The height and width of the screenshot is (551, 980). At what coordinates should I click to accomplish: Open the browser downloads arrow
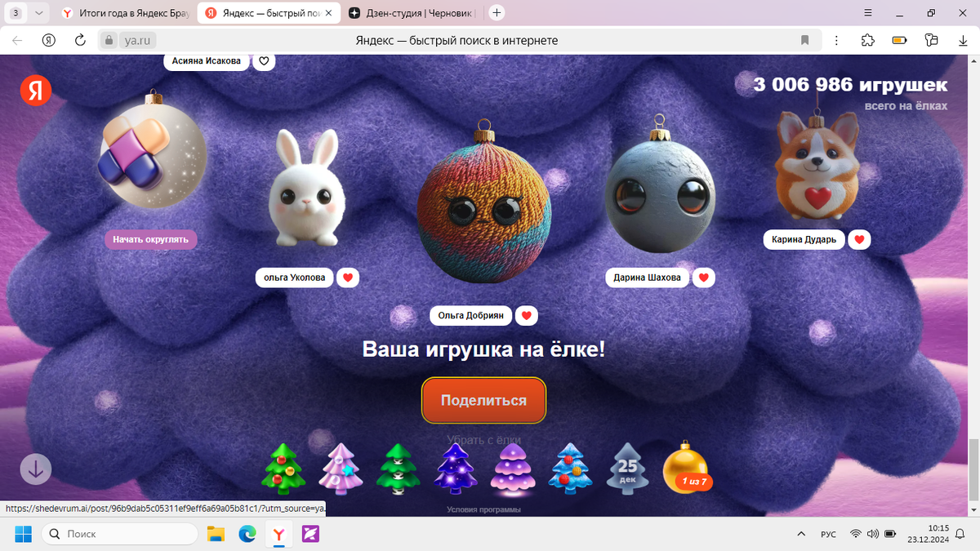963,40
